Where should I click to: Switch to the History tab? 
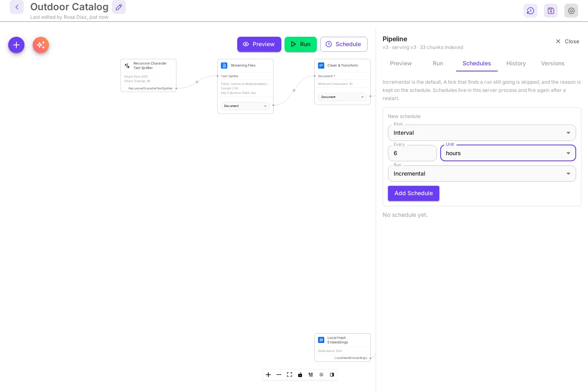(x=516, y=63)
